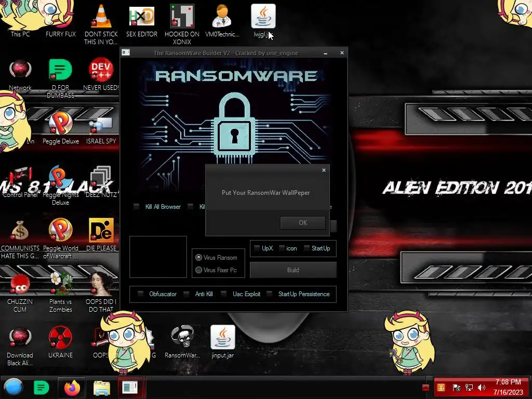
Task: Enable the UpX checkbox
Action: (x=257, y=248)
